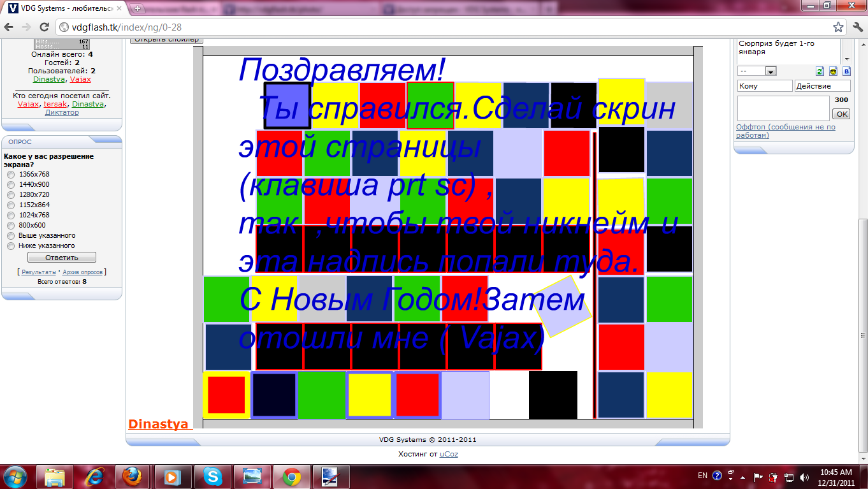Open Windows Explorer from the taskbar
Image resolution: width=868 pixels, height=489 pixels.
(55, 476)
